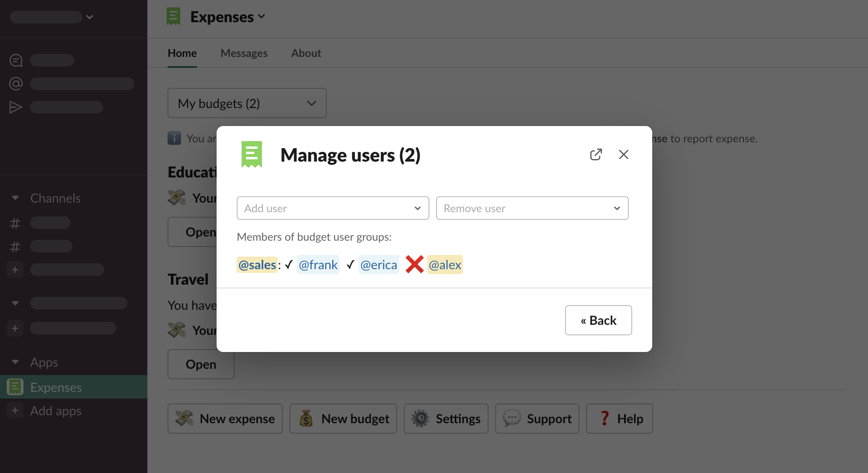This screenshot has width=868, height=473.
Task: Click the mentions @ icon in sidebar
Action: 16,84
